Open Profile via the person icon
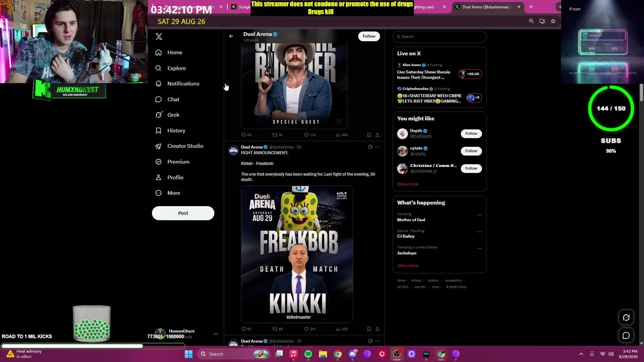This screenshot has height=362, width=644. click(x=158, y=177)
